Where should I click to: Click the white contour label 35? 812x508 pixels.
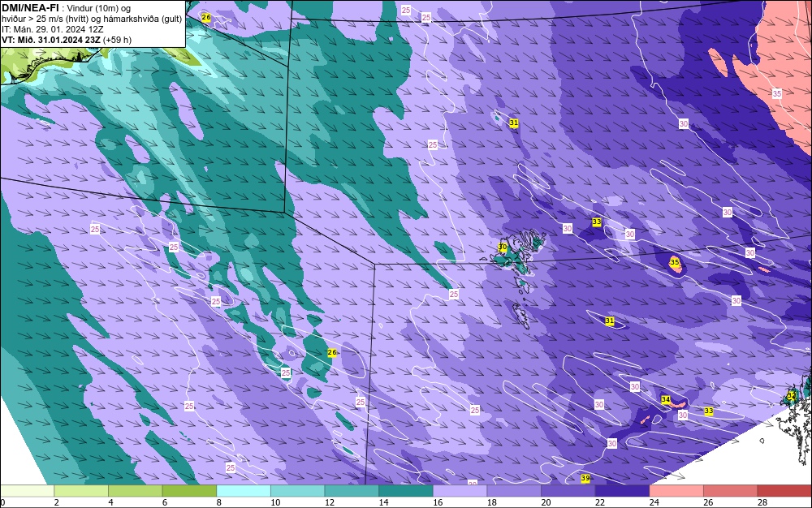pyautogui.click(x=777, y=93)
